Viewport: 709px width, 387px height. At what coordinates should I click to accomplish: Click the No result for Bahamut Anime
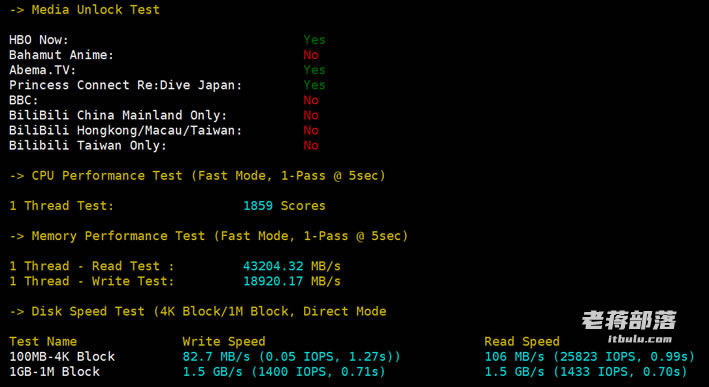coord(311,55)
